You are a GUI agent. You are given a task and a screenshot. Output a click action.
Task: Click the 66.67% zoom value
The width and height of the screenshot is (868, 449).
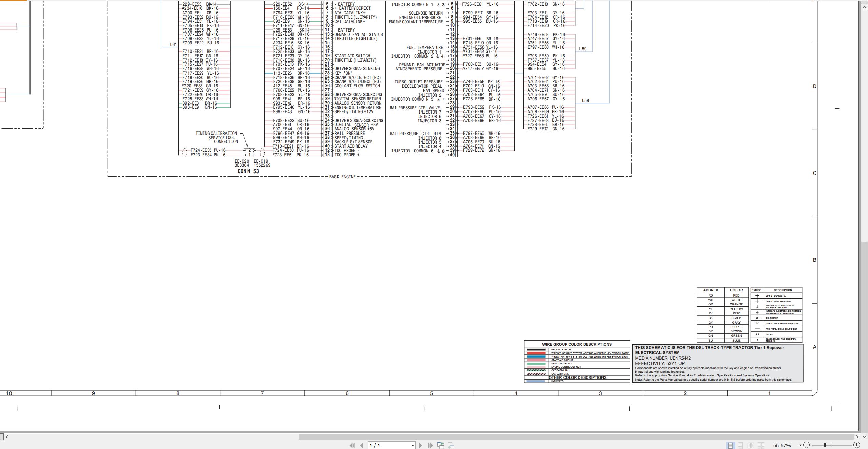pyautogui.click(x=782, y=445)
